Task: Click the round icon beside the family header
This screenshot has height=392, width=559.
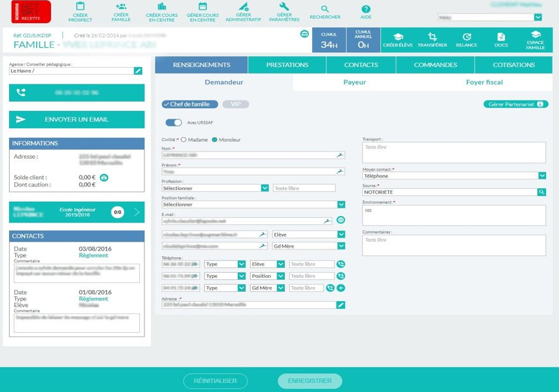Action: (304, 34)
